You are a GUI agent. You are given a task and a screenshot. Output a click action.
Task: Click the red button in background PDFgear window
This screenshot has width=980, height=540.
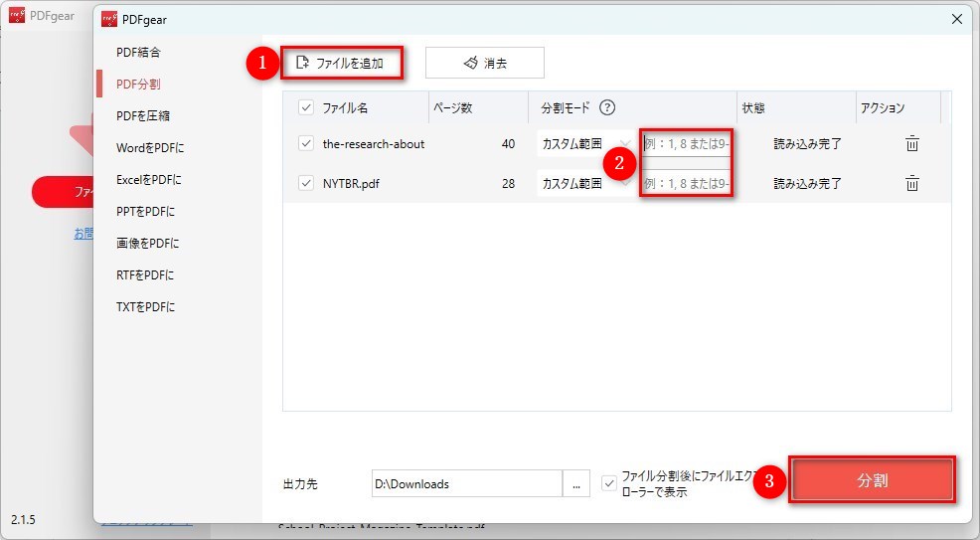click(63, 191)
